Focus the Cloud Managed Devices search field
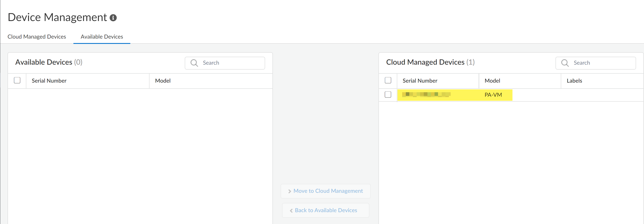This screenshot has height=224, width=644. pos(602,63)
